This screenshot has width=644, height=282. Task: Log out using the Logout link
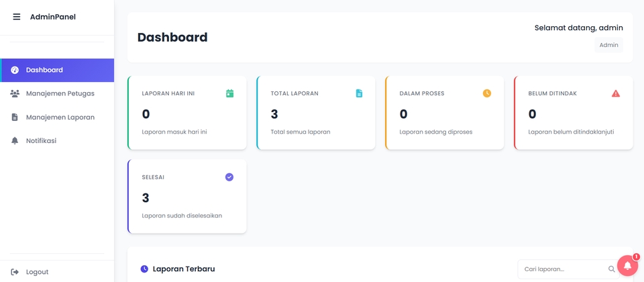pos(37,272)
